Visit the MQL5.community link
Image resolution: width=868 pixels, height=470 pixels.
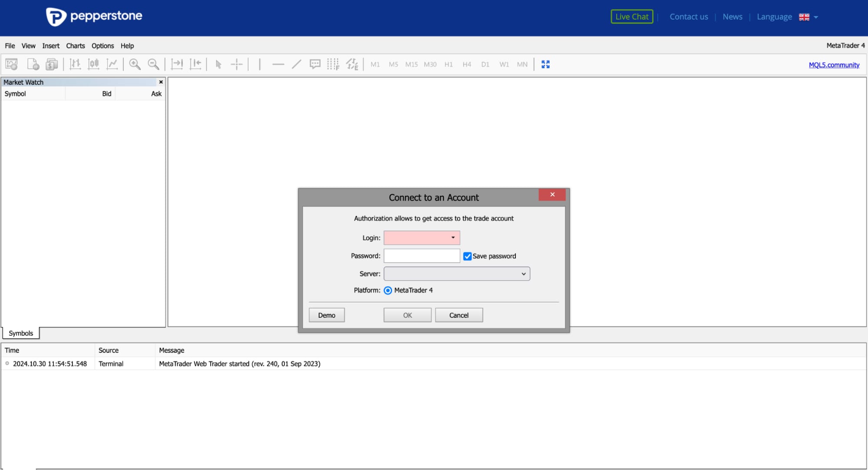834,65
